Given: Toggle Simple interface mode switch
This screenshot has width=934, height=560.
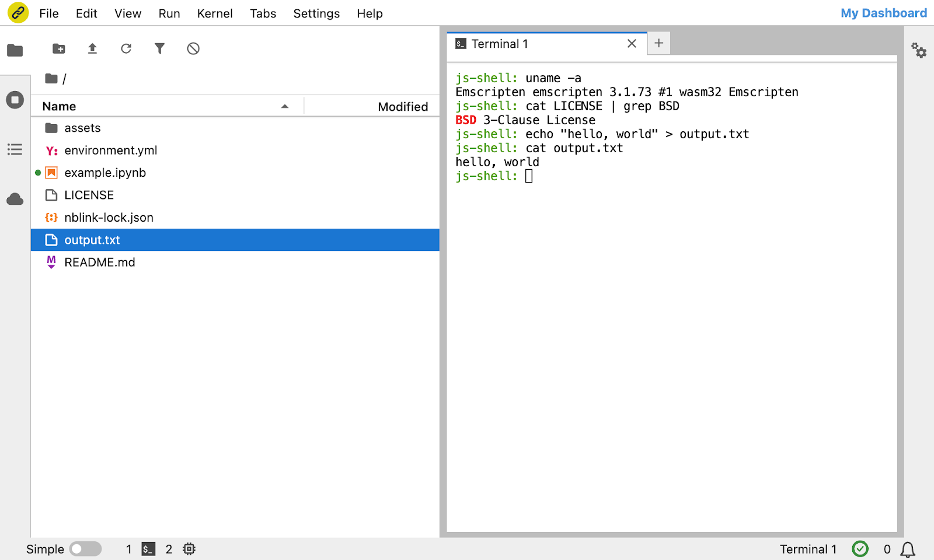Looking at the screenshot, I should click(85, 549).
